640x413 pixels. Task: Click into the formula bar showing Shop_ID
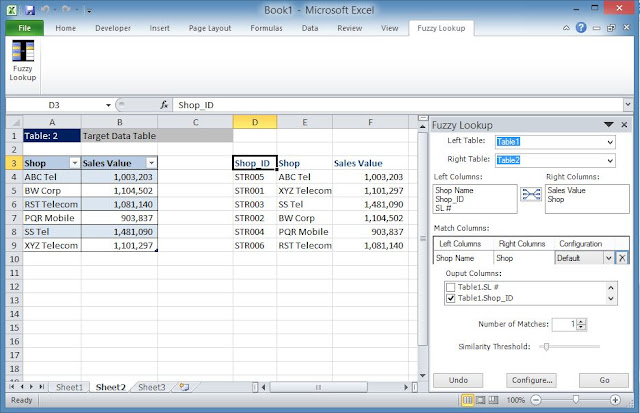pyautogui.click(x=398, y=105)
